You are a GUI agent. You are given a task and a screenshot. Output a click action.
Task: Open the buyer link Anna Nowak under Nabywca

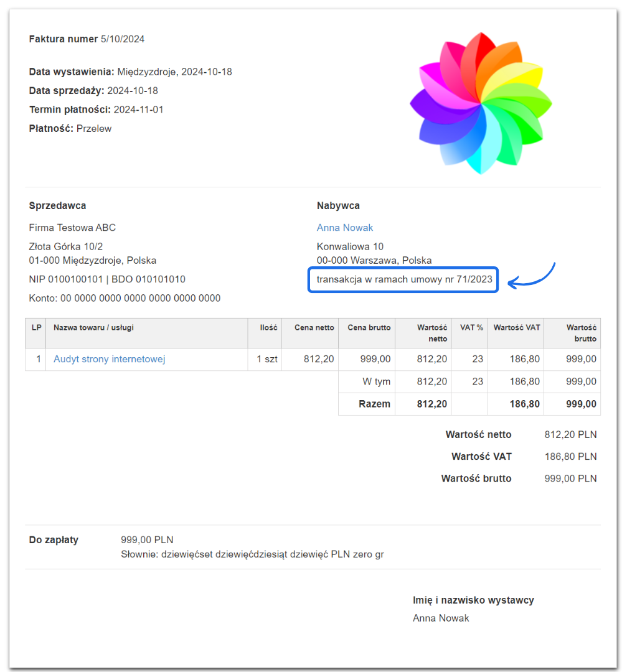345,228
